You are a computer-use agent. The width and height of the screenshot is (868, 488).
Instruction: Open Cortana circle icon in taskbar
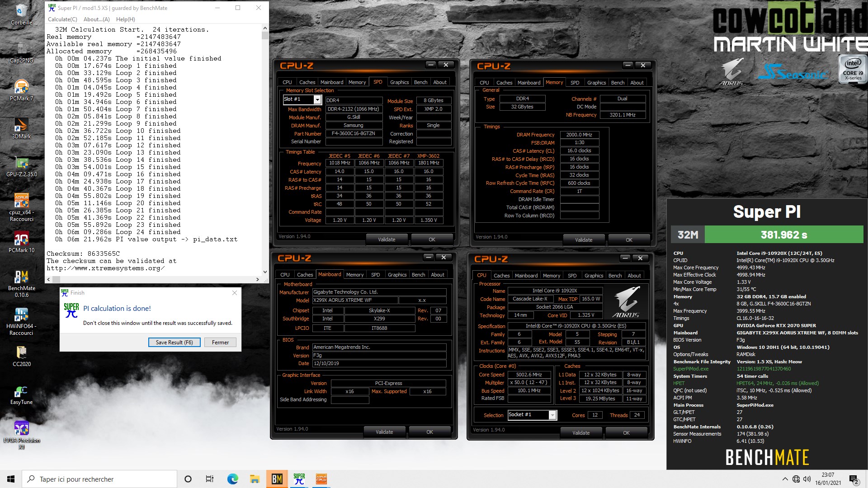[188, 479]
